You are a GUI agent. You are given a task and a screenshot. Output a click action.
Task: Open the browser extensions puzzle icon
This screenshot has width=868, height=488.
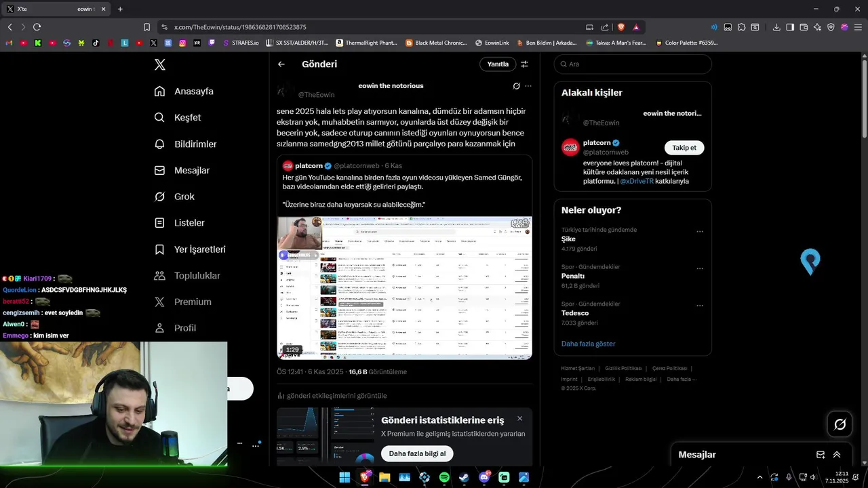(741, 27)
